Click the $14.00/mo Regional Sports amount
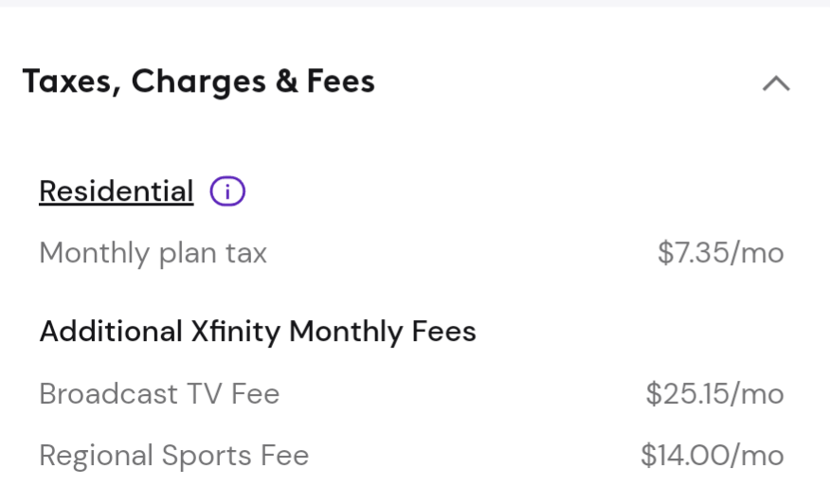The width and height of the screenshot is (830, 504). pos(712,455)
